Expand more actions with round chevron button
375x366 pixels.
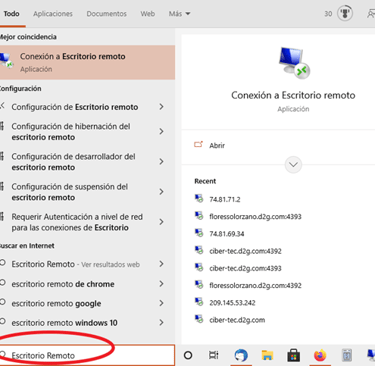pos(293,165)
